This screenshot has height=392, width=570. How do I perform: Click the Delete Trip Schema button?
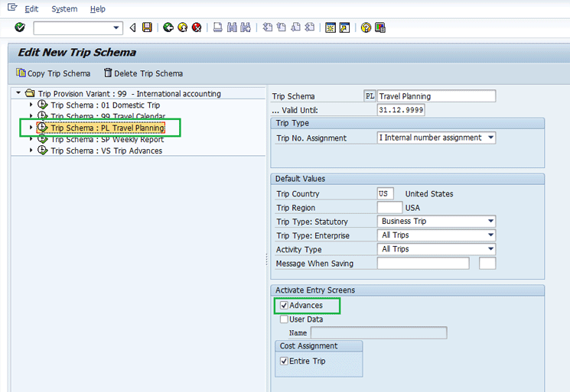tap(143, 73)
